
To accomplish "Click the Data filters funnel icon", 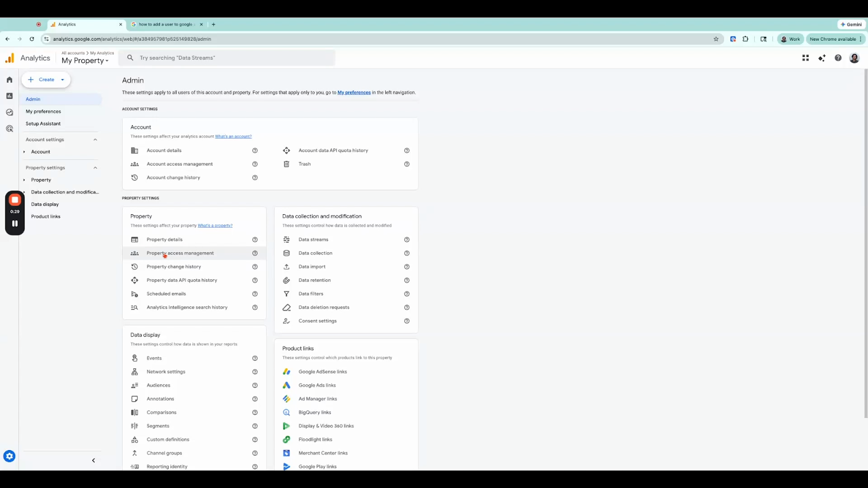I will tap(286, 294).
